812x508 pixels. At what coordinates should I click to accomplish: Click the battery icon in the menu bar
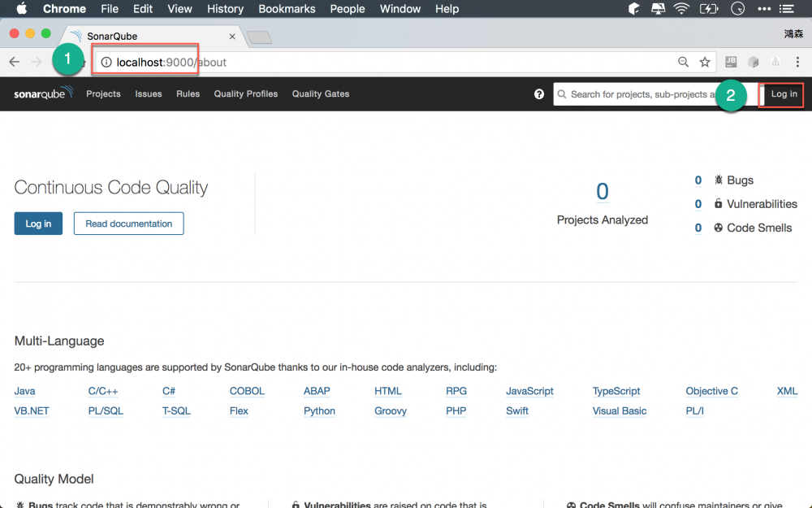pos(709,9)
